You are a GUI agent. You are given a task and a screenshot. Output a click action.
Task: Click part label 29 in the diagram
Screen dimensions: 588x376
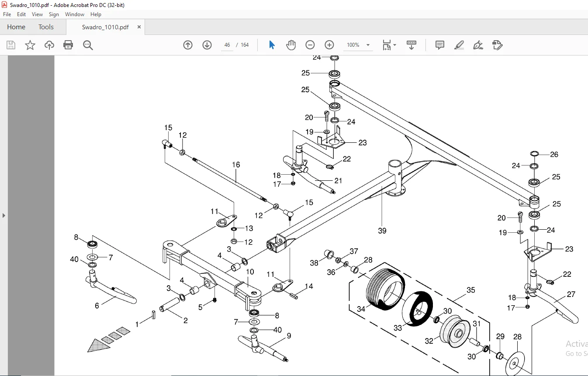(500, 336)
